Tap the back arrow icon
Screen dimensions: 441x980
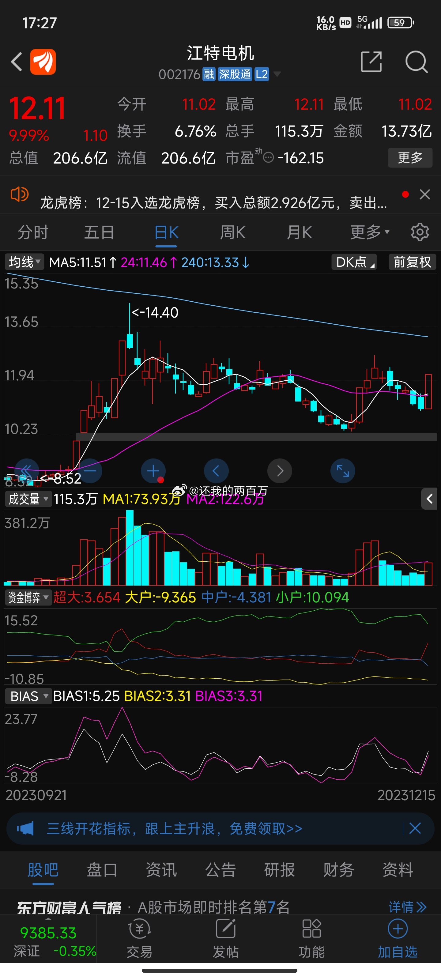pos(16,62)
